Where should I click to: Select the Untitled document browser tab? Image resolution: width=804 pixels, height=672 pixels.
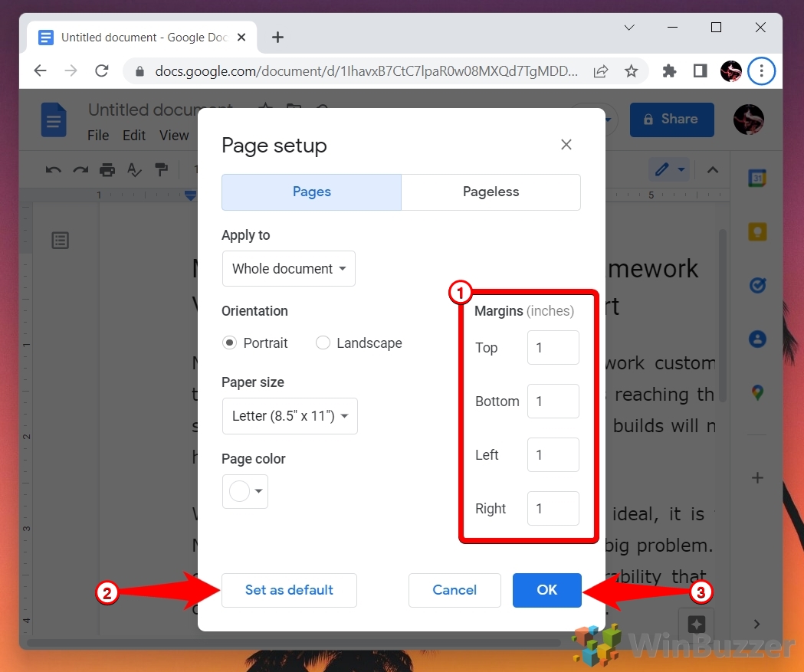[x=142, y=38]
